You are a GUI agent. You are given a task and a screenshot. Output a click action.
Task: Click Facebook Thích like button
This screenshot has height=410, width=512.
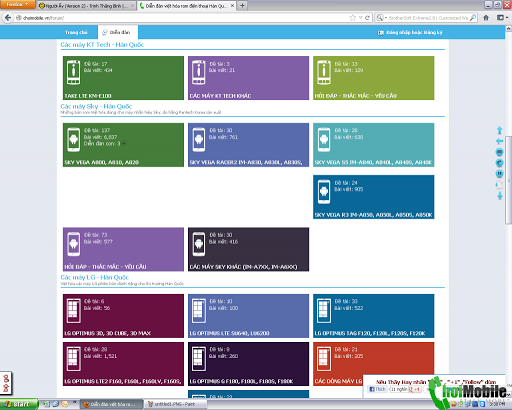(377, 389)
